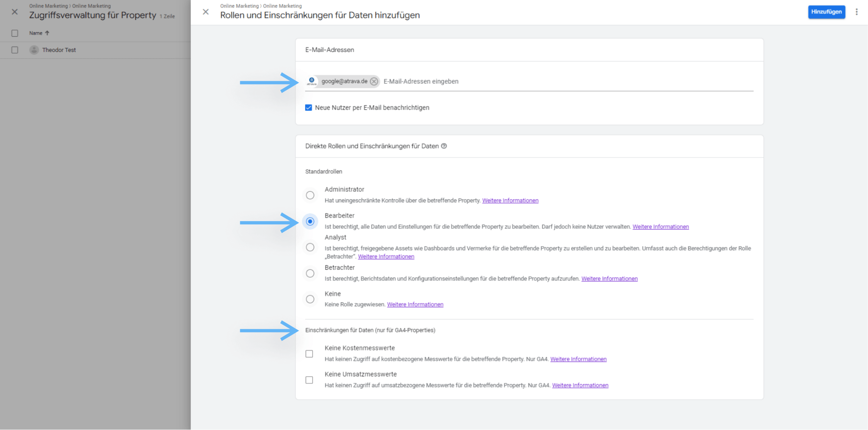Click Theodor Test's avatar icon

[34, 50]
